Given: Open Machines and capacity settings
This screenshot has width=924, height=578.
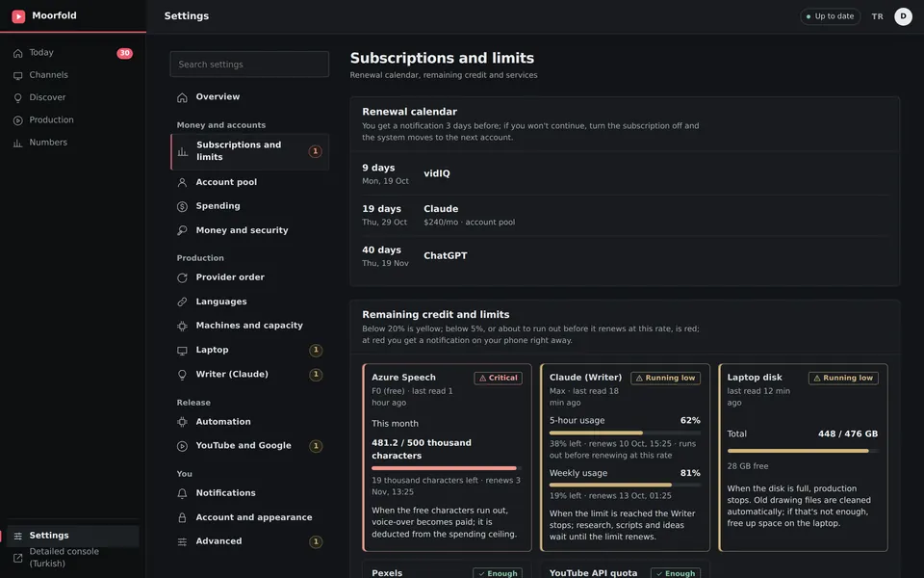Looking at the screenshot, I should (249, 326).
